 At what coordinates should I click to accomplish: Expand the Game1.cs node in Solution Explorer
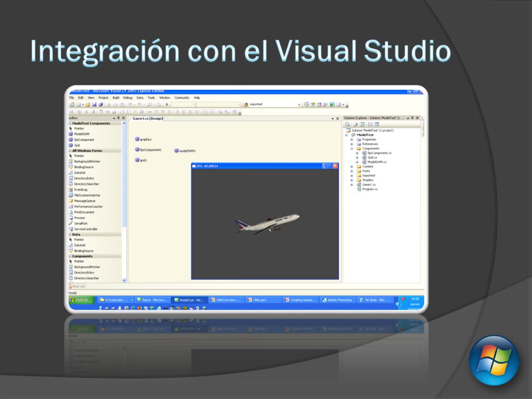coord(351,185)
